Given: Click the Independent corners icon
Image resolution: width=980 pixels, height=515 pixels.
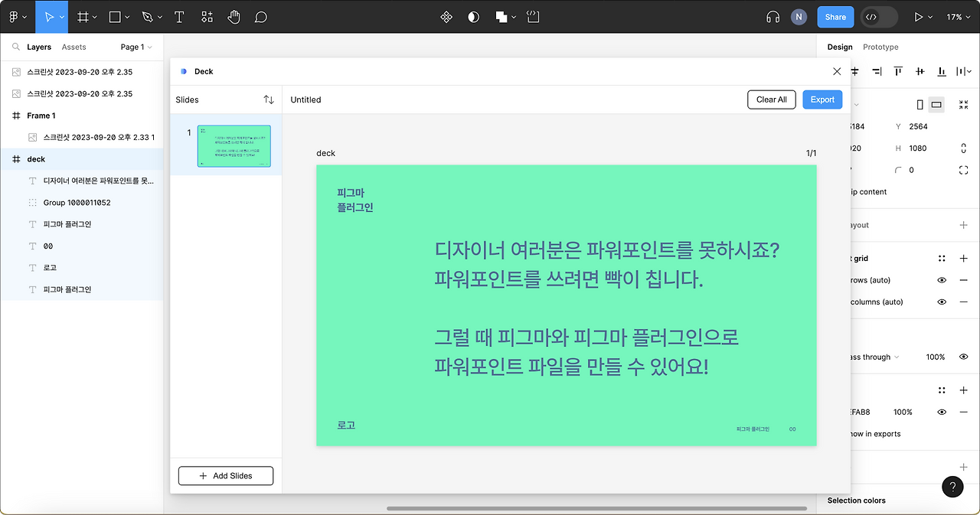Looking at the screenshot, I should 963,170.
